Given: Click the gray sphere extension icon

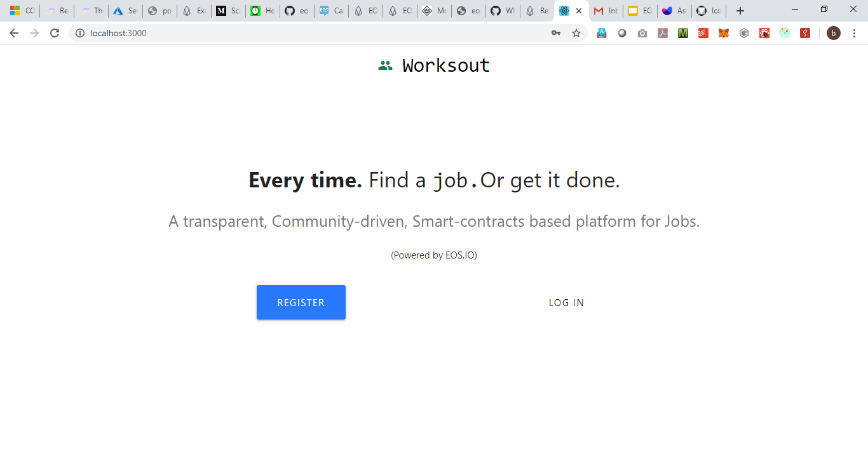Looking at the screenshot, I should point(622,33).
